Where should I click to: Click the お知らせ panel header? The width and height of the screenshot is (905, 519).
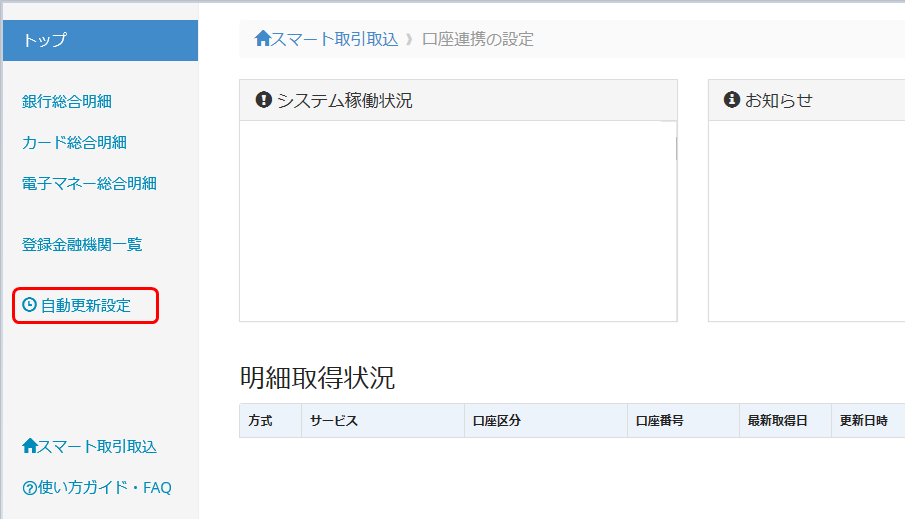click(x=807, y=100)
